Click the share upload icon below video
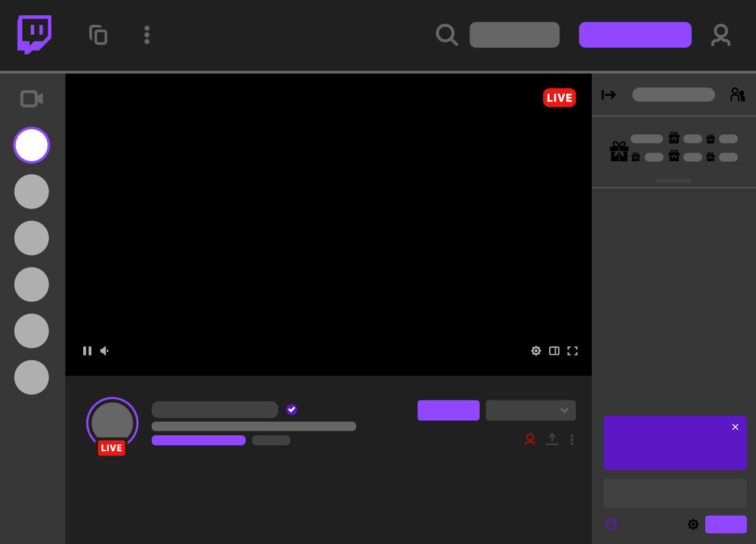 pyautogui.click(x=552, y=439)
